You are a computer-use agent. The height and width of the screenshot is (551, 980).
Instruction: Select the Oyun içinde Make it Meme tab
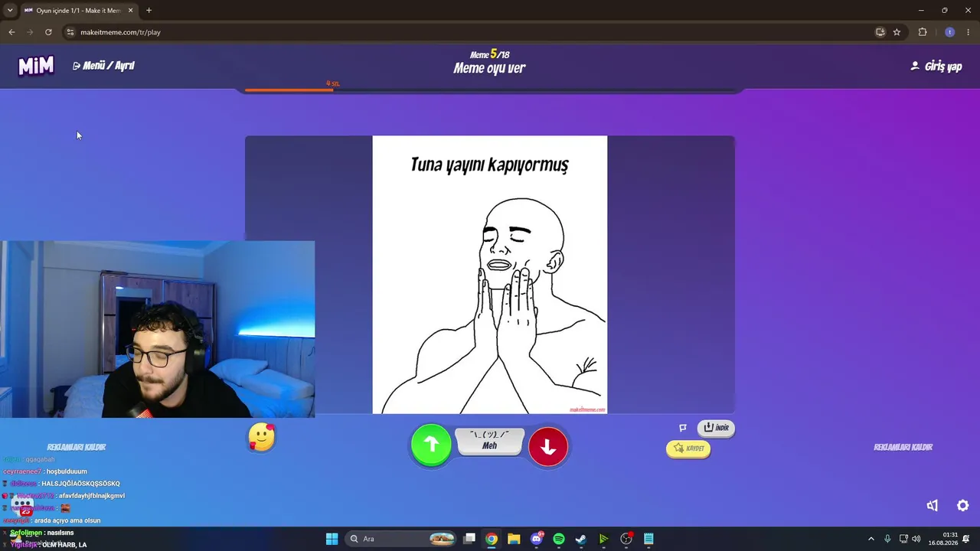pos(79,11)
